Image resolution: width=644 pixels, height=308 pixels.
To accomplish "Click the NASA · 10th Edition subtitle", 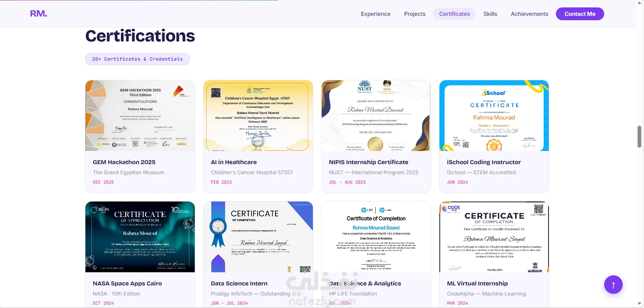I will point(116,294).
